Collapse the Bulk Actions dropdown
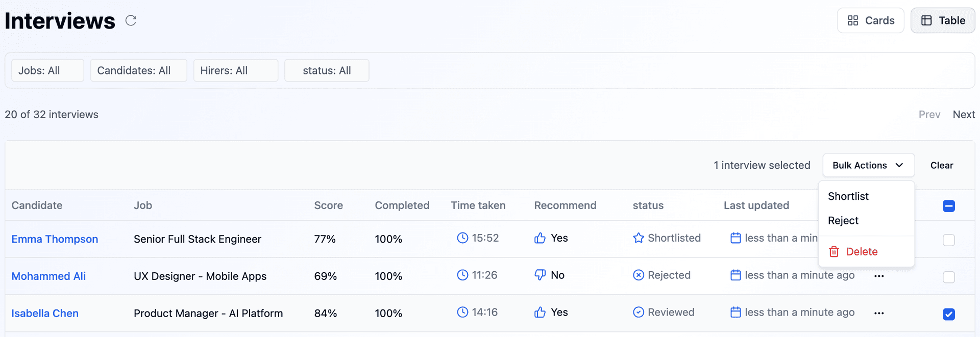Viewport: 980px width, 337px height. pos(868,165)
